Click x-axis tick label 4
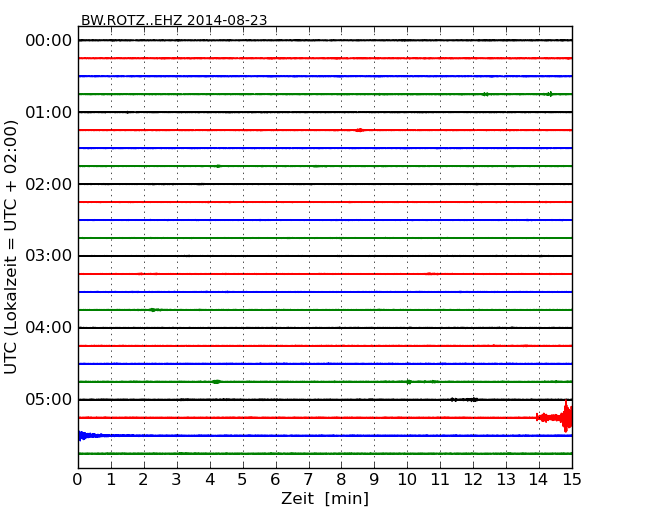The image size is (650, 520). click(210, 480)
